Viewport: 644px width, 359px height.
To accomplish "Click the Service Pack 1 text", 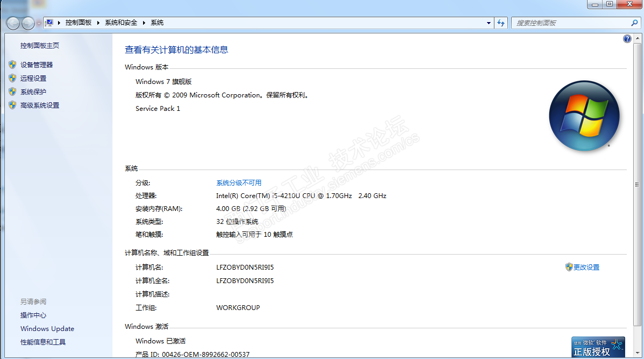I will click(158, 108).
